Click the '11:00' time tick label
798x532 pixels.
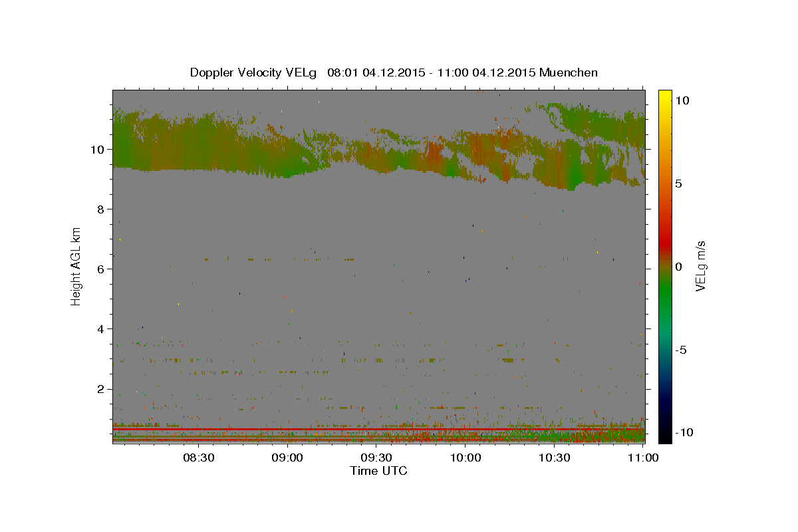point(644,458)
